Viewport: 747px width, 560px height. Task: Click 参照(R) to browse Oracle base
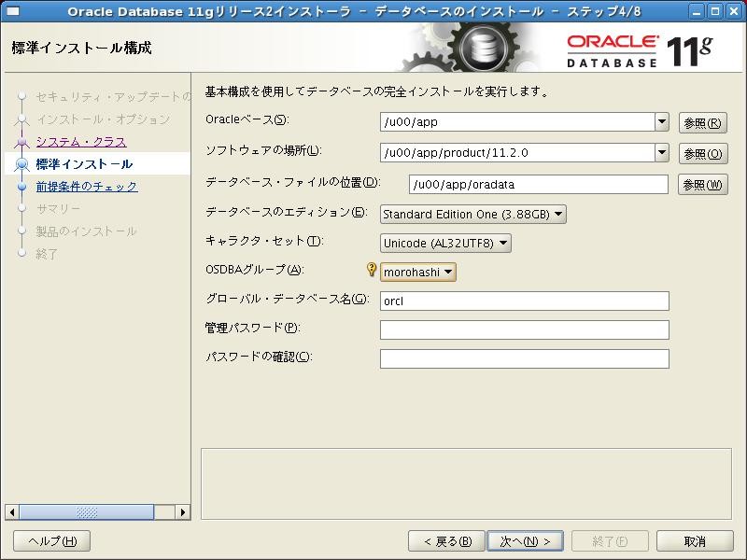point(703,121)
